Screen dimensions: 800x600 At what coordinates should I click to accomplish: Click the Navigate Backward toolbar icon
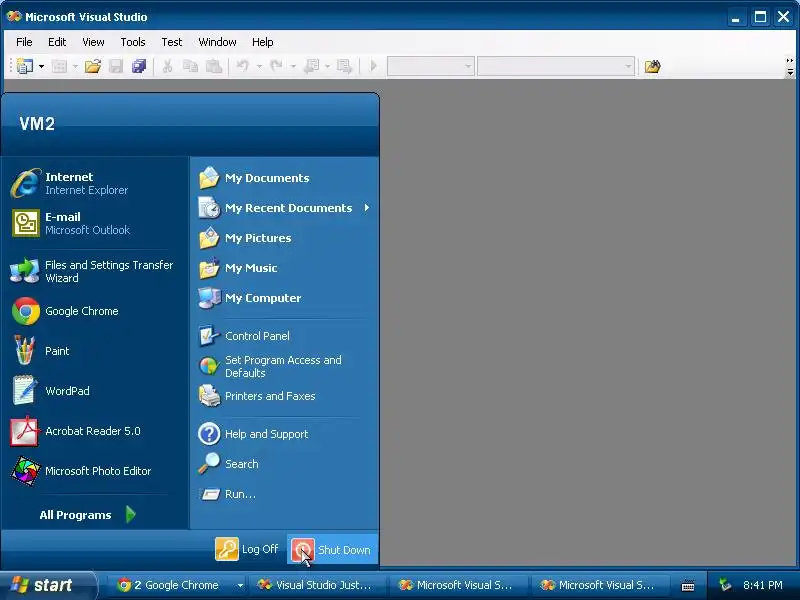311,66
